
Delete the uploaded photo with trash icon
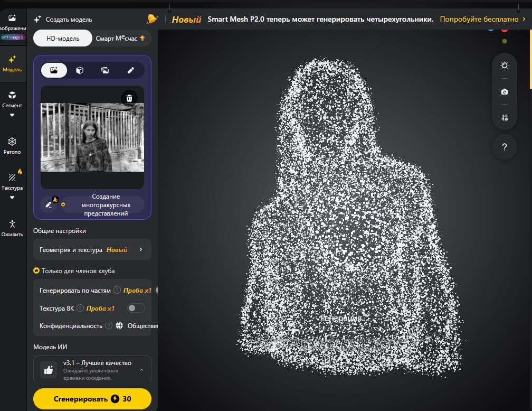pyautogui.click(x=129, y=98)
